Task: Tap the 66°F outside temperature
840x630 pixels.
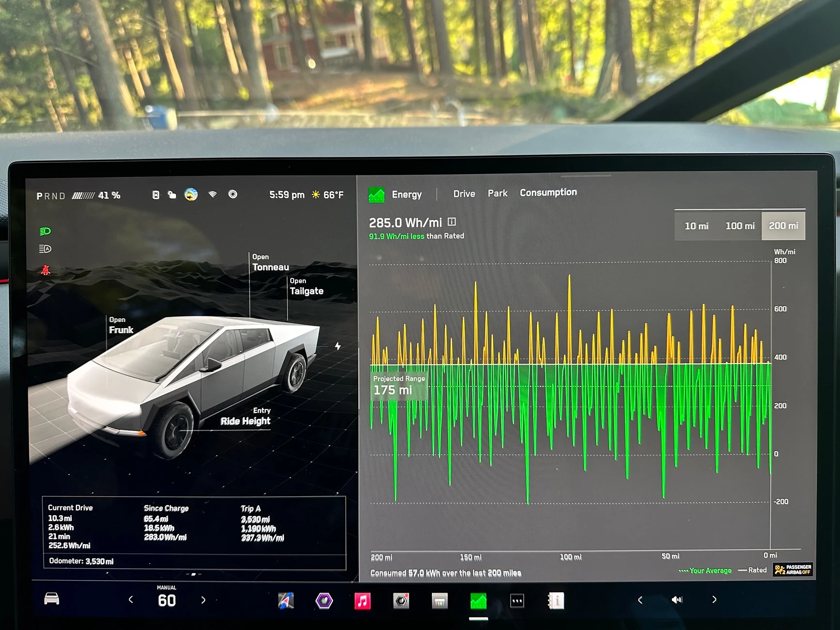Action: (333, 195)
